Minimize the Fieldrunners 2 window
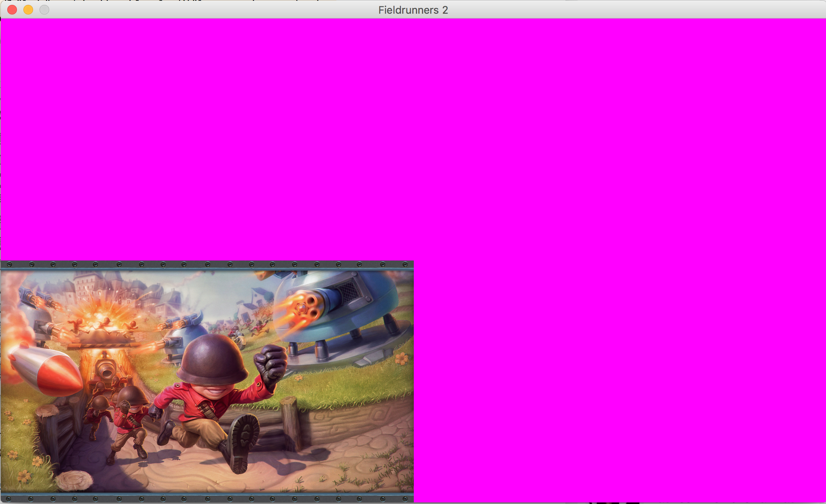 (28, 10)
